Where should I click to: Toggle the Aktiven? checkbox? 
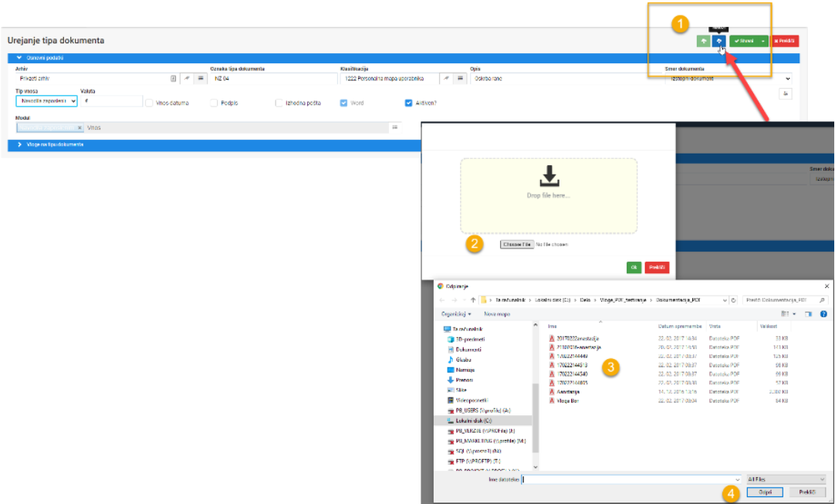pyautogui.click(x=408, y=103)
